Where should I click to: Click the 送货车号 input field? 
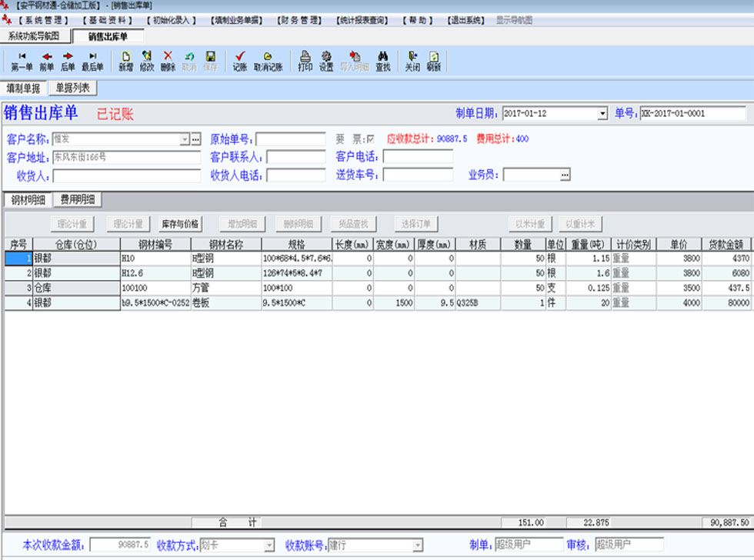(x=418, y=175)
